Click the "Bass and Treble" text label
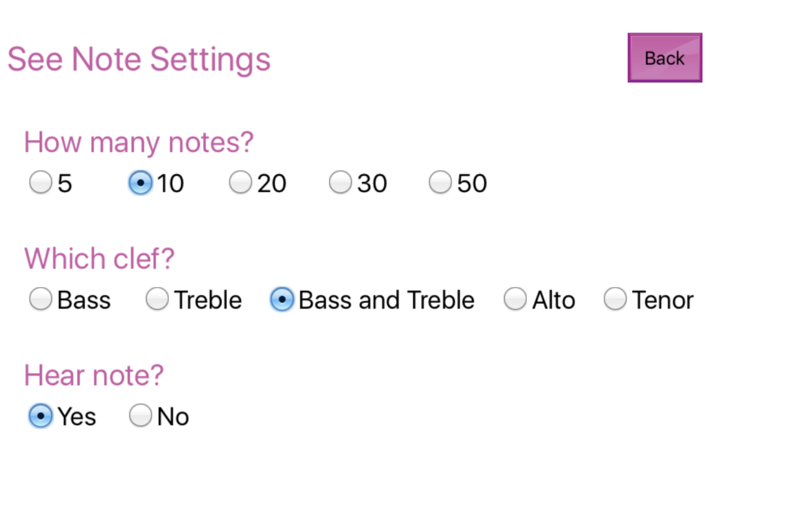This screenshot has width=798, height=532. (386, 300)
